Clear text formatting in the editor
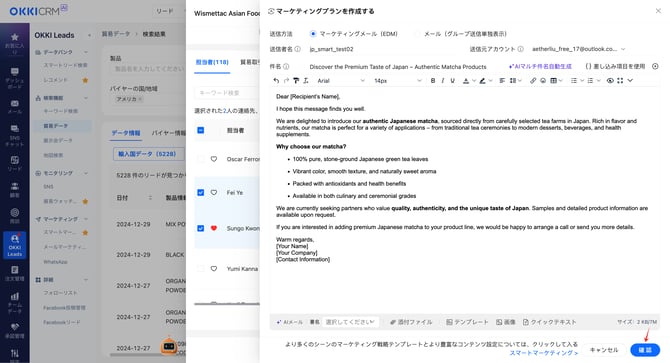Image resolution: width=670 pixels, height=363 pixels. pyautogui.click(x=306, y=80)
